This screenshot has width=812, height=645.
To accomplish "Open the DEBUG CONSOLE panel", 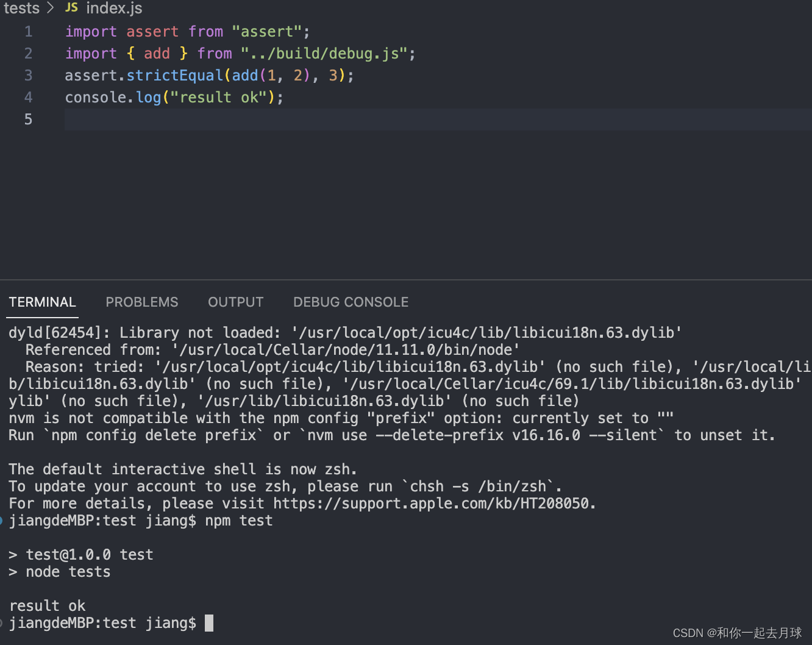I will 351,302.
